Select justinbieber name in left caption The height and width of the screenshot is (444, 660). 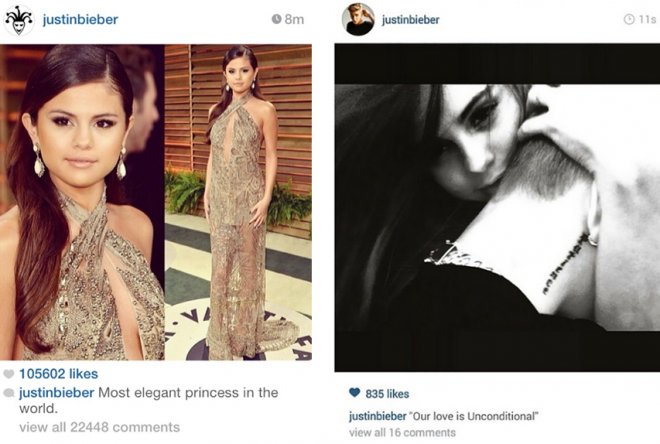(x=56, y=393)
